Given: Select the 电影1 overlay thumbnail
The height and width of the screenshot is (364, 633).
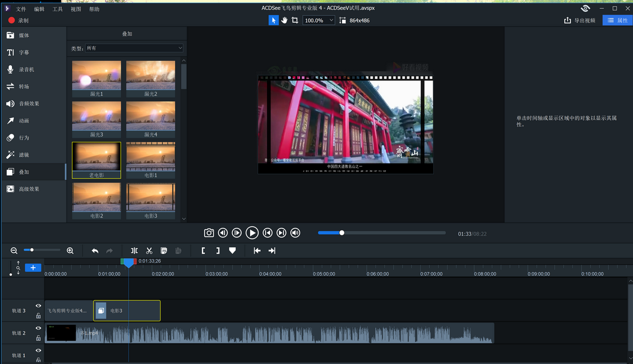Looking at the screenshot, I should [x=150, y=160].
